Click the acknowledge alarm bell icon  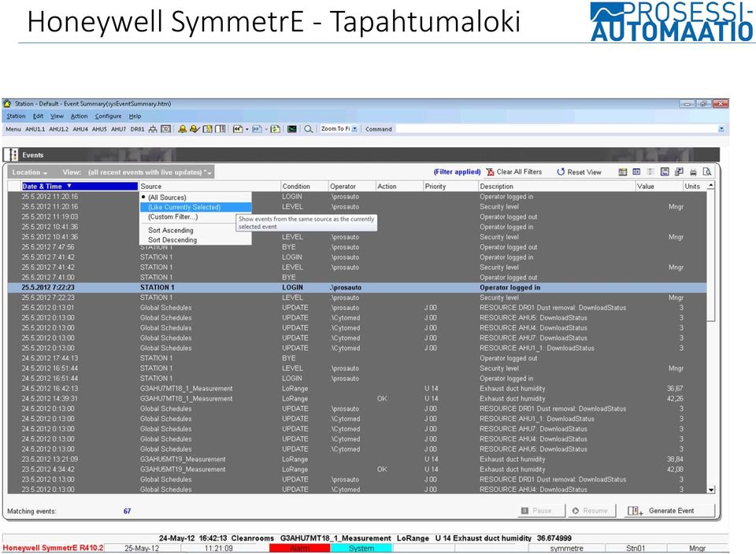pos(195,129)
